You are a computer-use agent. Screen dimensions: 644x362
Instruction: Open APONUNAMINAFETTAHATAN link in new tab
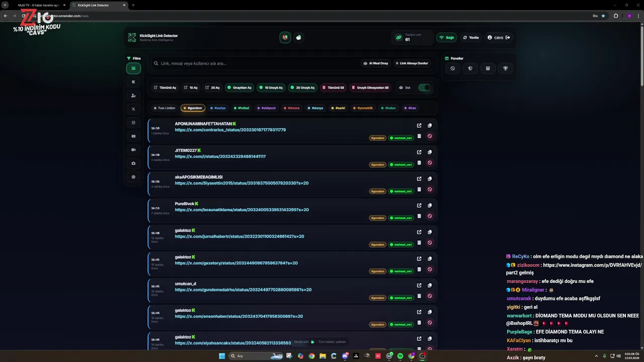tap(419, 126)
